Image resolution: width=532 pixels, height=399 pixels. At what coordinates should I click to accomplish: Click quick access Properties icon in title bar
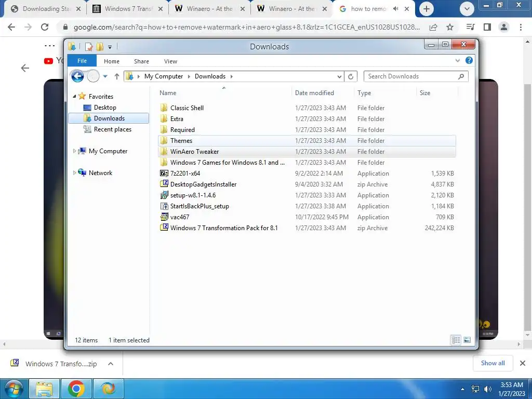[89, 47]
